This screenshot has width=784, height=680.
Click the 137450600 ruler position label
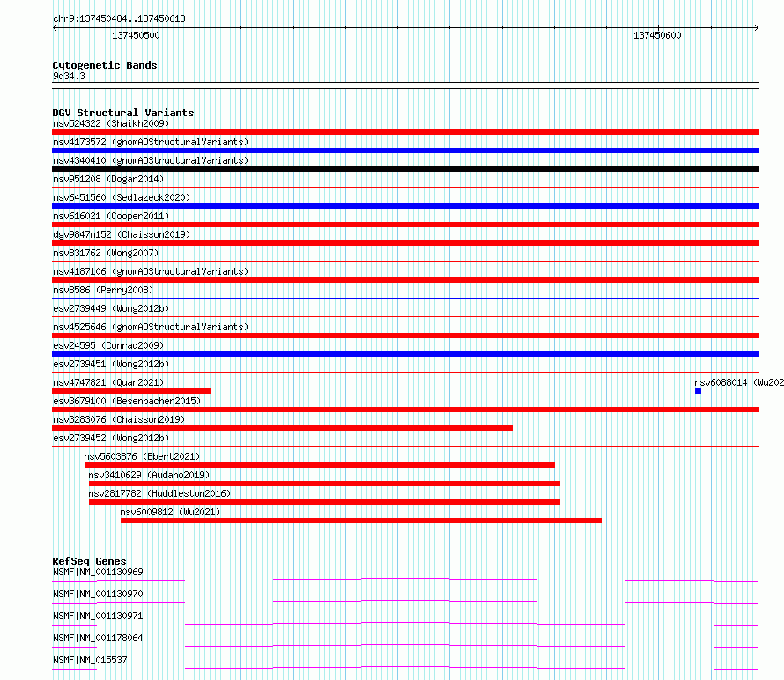pos(657,35)
